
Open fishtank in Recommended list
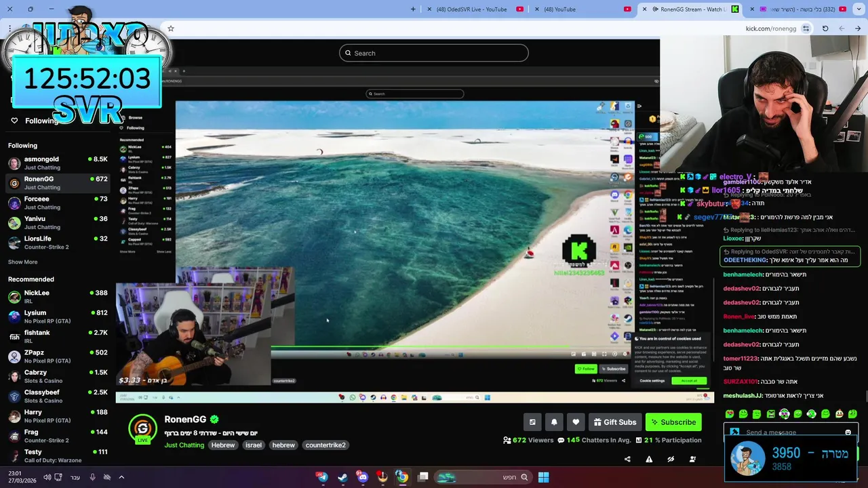58,337
